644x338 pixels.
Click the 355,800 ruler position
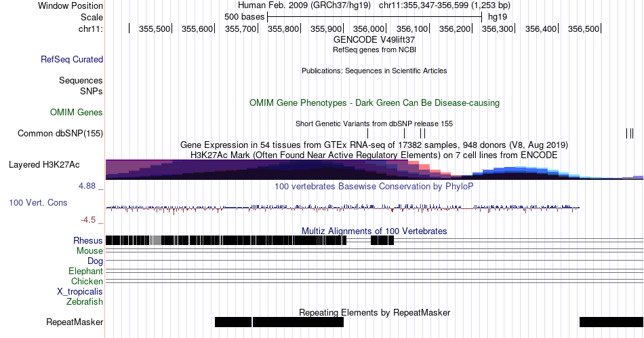click(283, 29)
